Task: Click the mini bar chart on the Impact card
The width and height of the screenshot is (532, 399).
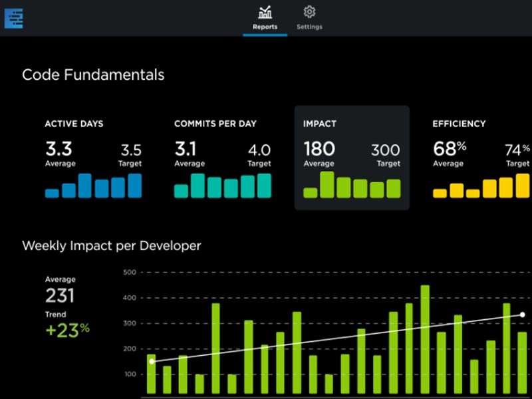Action: (350, 186)
